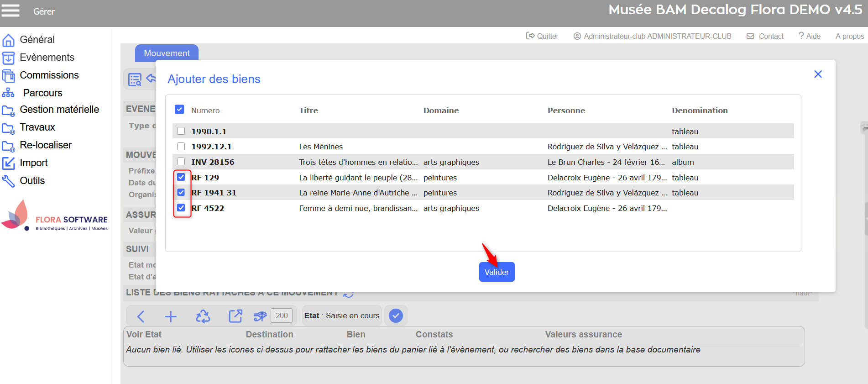Click the back chevron icon in toolbar
Screen dimensions: 868x384
point(141,316)
